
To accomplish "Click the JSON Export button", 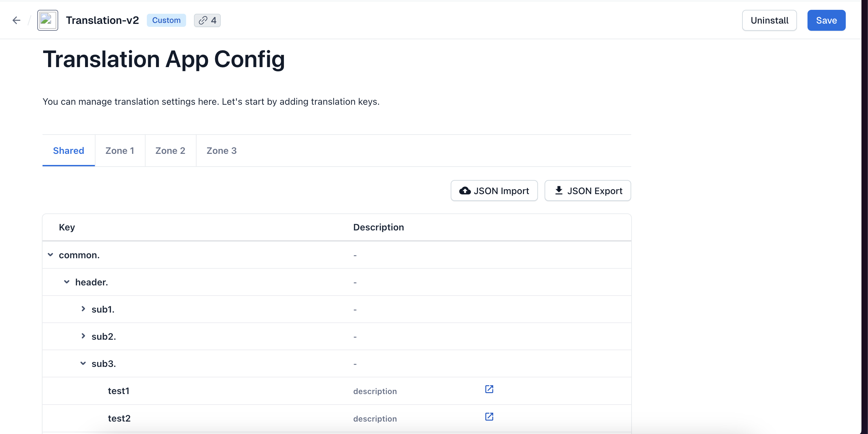I will pyautogui.click(x=588, y=191).
